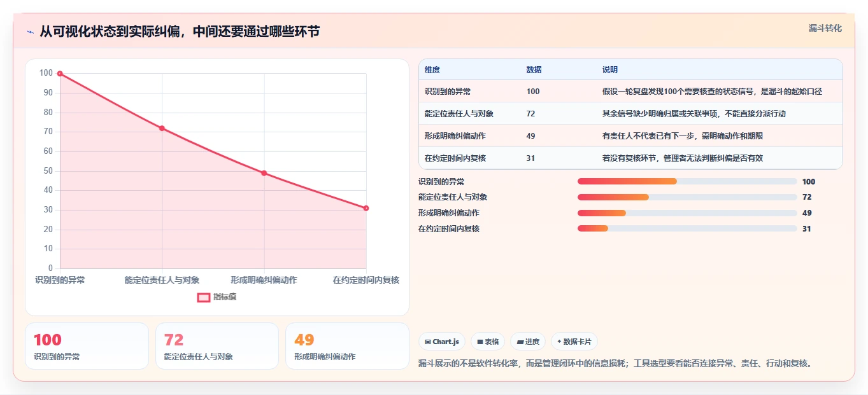Toggle the 指标值 legend swatch
Screen dimensions: 868x395
click(x=204, y=297)
